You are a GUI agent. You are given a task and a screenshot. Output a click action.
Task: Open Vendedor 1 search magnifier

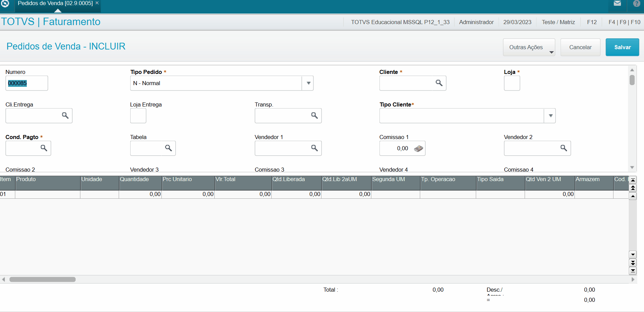[314, 148]
